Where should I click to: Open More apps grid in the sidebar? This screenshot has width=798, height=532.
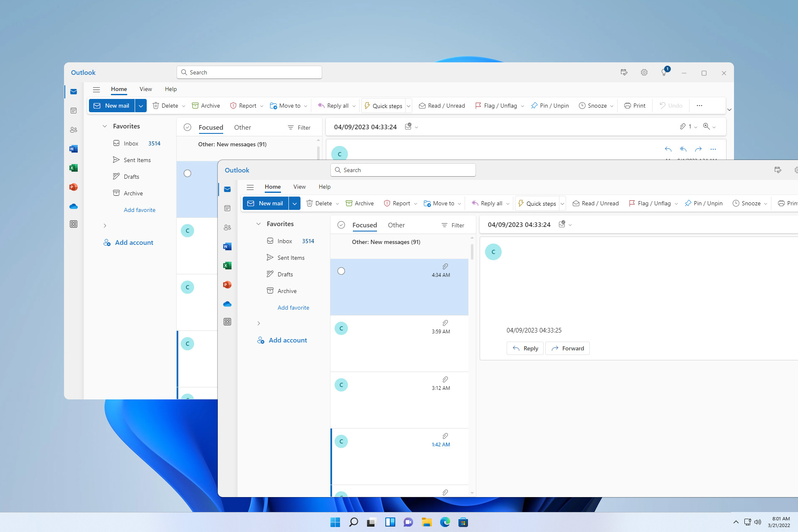tap(227, 321)
